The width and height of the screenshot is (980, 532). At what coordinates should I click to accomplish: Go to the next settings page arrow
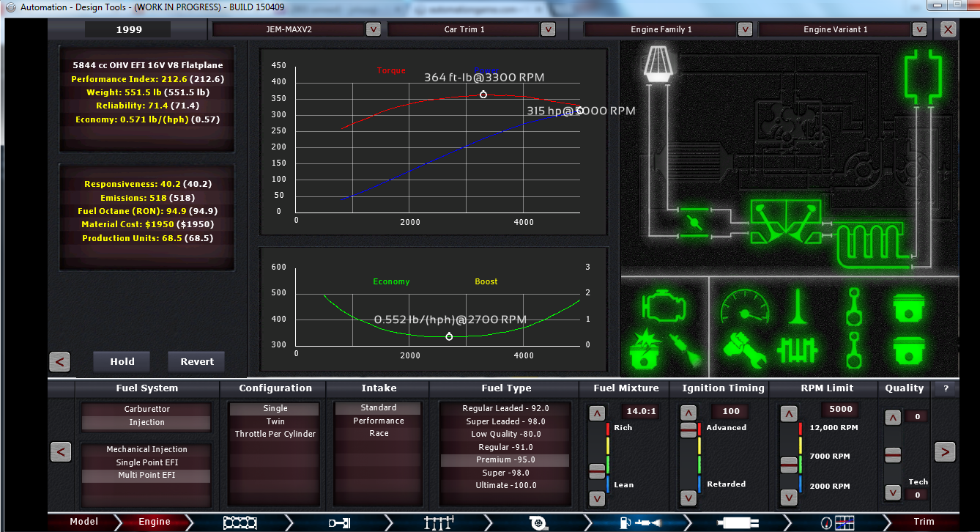(945, 451)
